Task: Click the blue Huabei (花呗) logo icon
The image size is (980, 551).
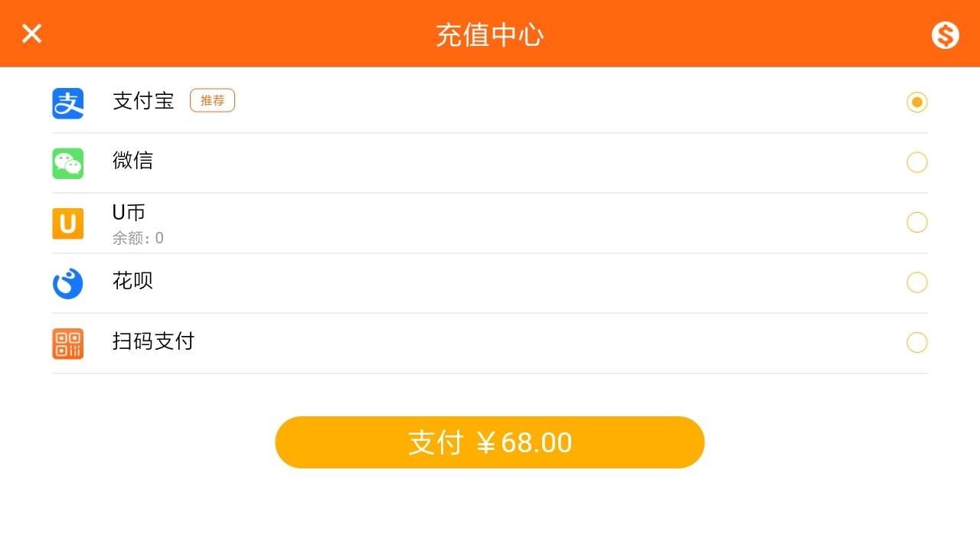Action: (x=67, y=283)
